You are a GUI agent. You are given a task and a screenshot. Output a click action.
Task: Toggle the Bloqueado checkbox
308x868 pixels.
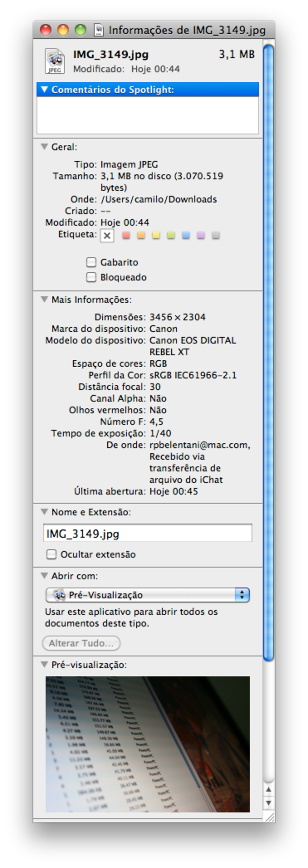pyautogui.click(x=91, y=277)
